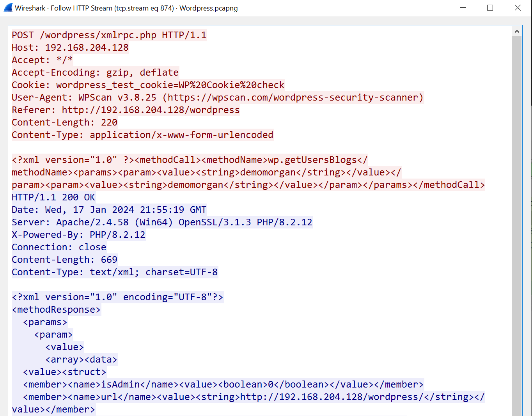Click the Referer http://192.168.204.128/wordpress line

(x=126, y=110)
